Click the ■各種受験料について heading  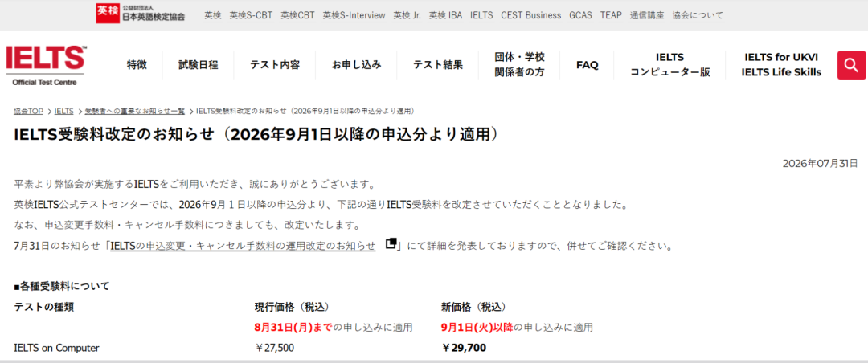(62, 286)
